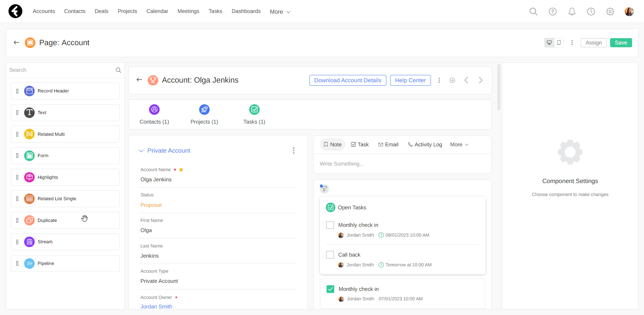Open the Projects menu
644x315 pixels.
pyautogui.click(x=127, y=11)
